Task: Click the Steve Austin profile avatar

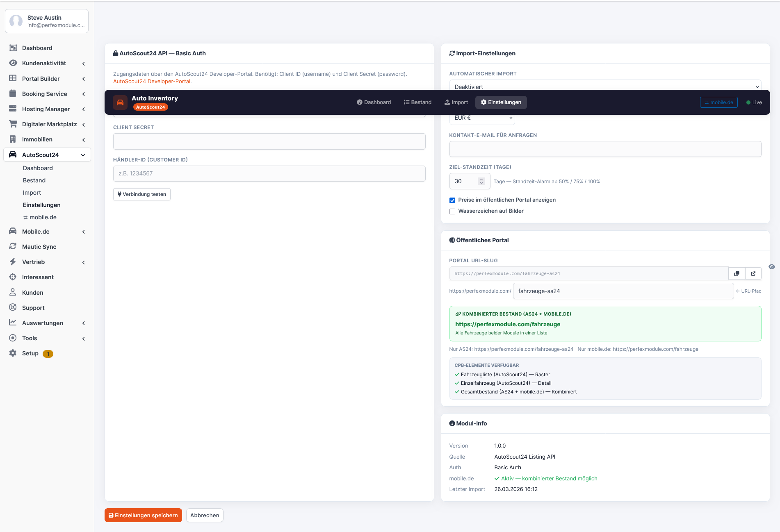Action: (16, 21)
